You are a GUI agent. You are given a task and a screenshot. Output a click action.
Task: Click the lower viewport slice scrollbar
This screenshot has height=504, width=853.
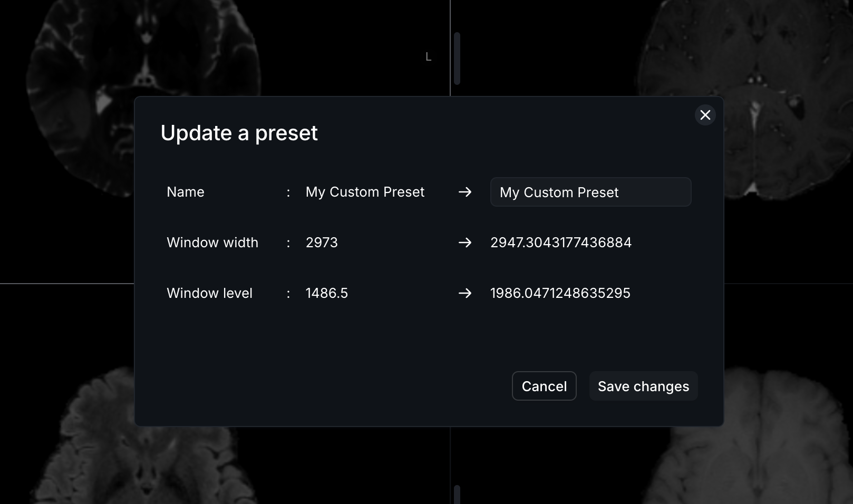coord(457,495)
